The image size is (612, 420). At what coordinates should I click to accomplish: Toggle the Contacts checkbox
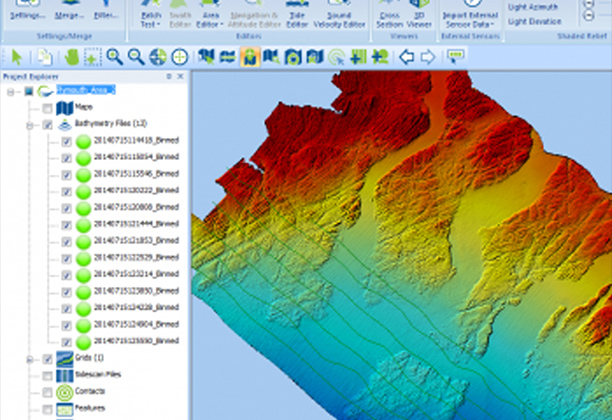(47, 392)
